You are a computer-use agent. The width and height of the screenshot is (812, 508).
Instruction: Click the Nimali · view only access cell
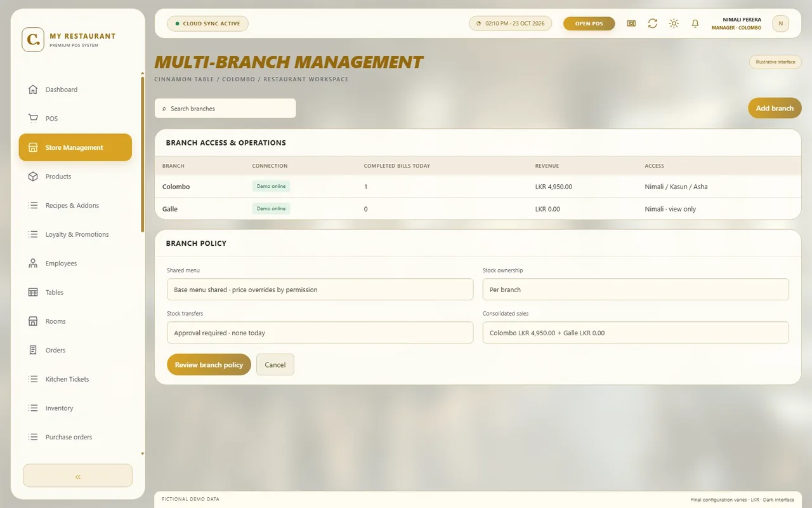pos(671,209)
